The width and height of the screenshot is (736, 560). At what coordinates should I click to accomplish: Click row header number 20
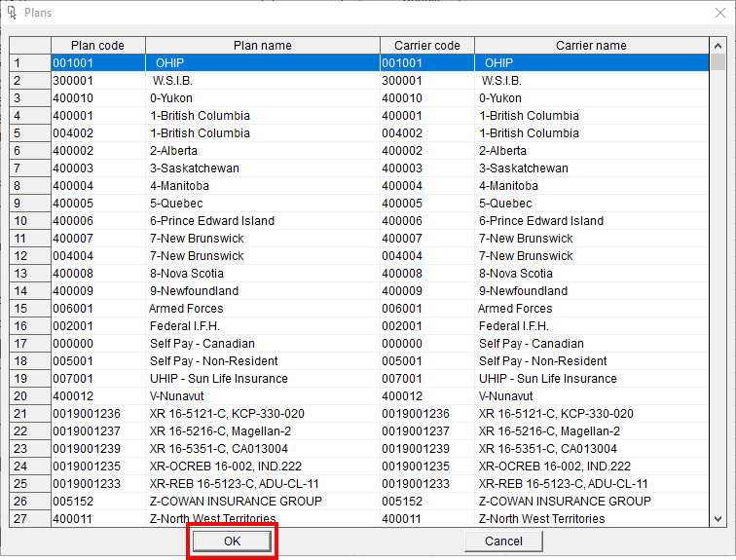coord(30,396)
